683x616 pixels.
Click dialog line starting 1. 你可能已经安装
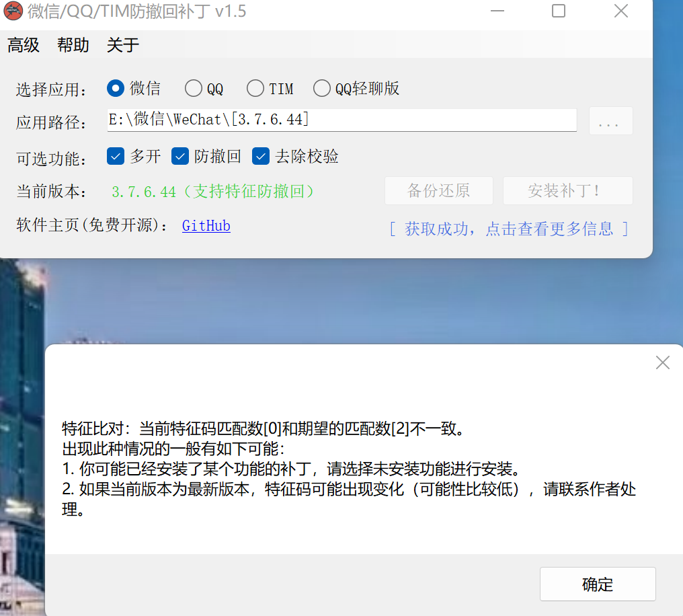pos(292,469)
